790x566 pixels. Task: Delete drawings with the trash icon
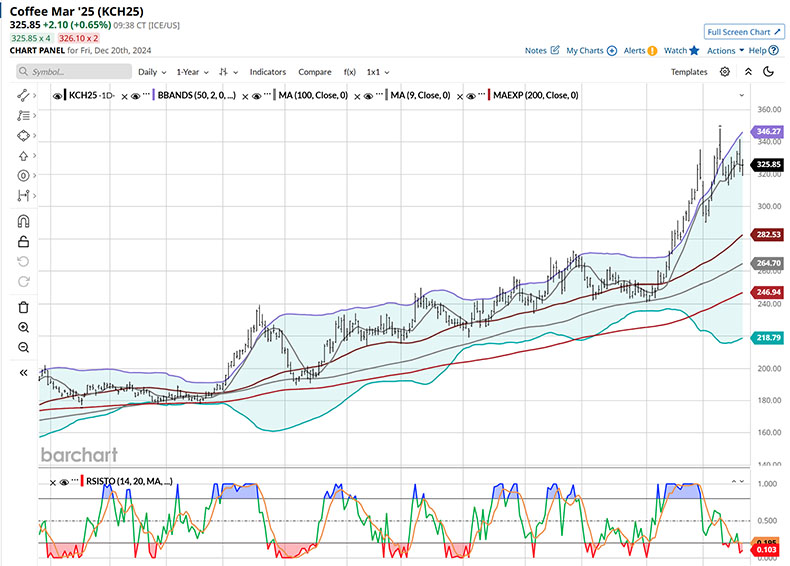click(23, 307)
